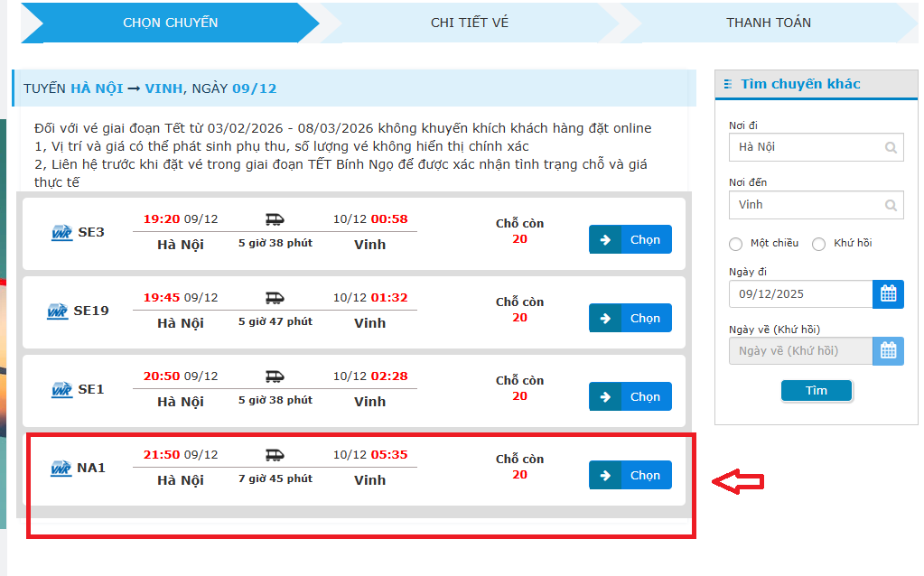Click the VNR logo for train SE3

tap(61, 233)
